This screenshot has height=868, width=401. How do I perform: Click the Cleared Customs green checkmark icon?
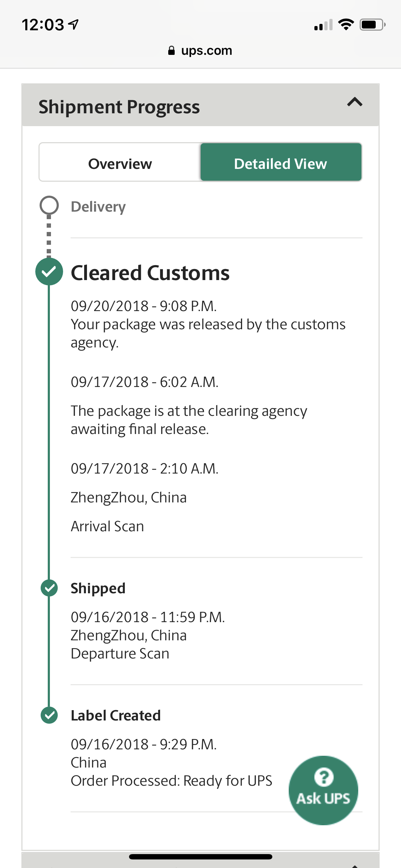click(49, 272)
